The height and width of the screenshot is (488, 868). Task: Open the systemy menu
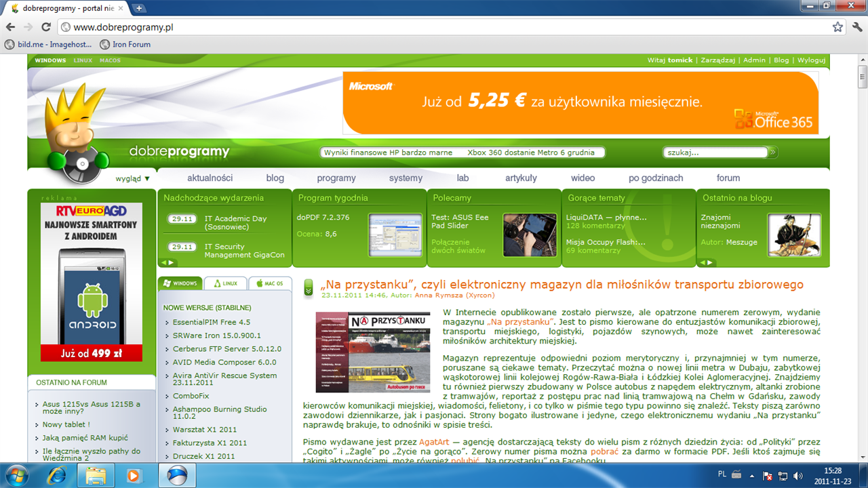click(x=406, y=178)
